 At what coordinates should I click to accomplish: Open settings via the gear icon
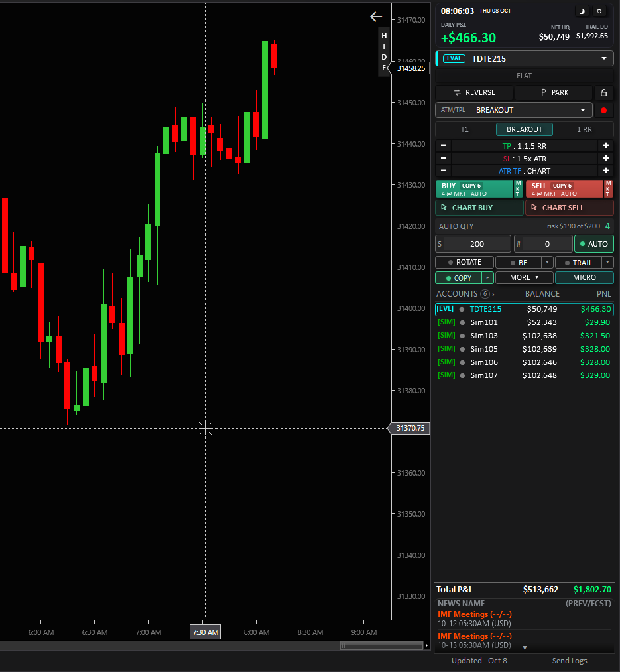[x=599, y=11]
